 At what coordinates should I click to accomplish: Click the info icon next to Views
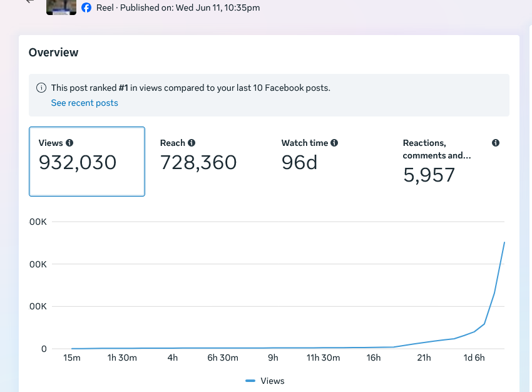pyautogui.click(x=69, y=143)
